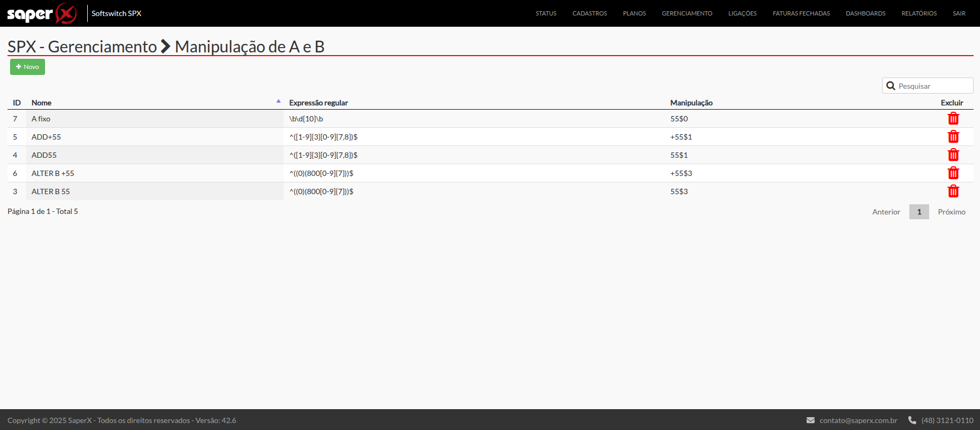Image resolution: width=980 pixels, height=430 pixels.
Task: Go to Anterior page
Action: coord(886,212)
